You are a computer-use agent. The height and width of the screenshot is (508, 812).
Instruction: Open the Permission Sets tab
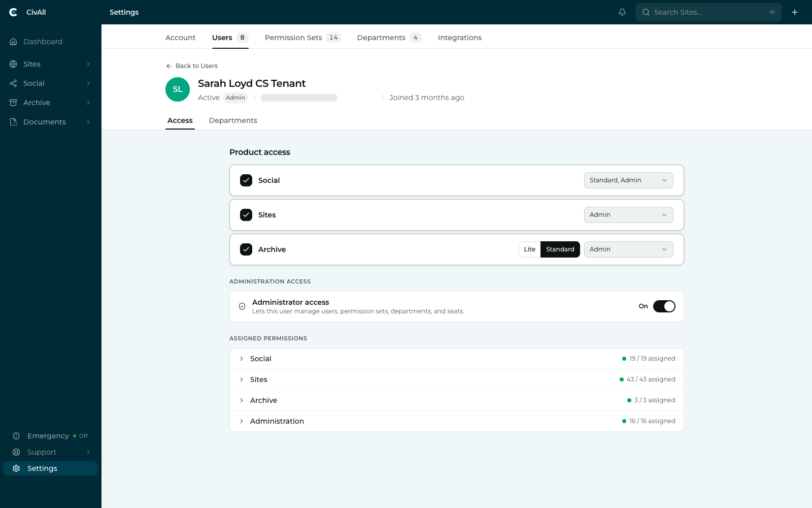click(302, 38)
